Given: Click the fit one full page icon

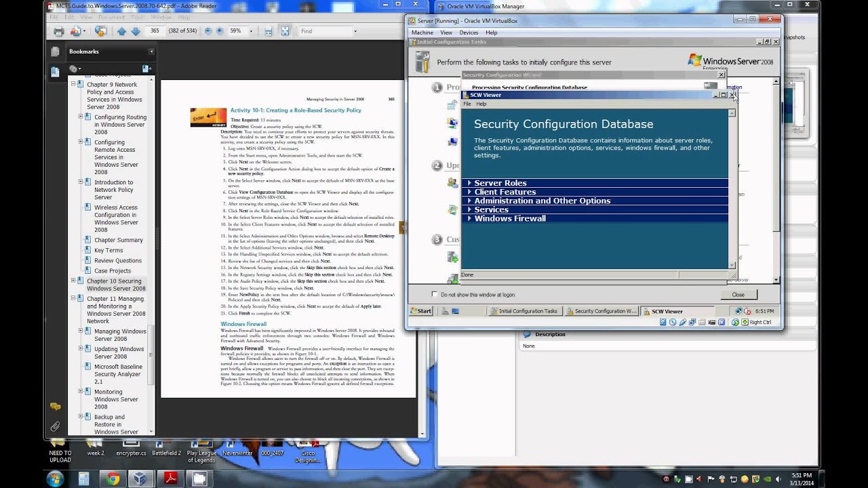Looking at the screenshot, I should (x=285, y=31).
